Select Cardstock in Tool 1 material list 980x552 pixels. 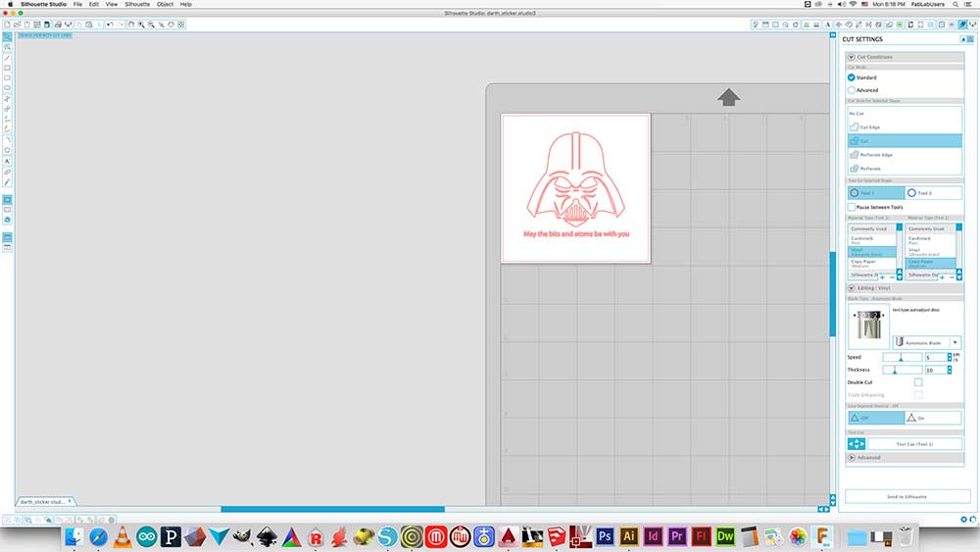[872, 240]
